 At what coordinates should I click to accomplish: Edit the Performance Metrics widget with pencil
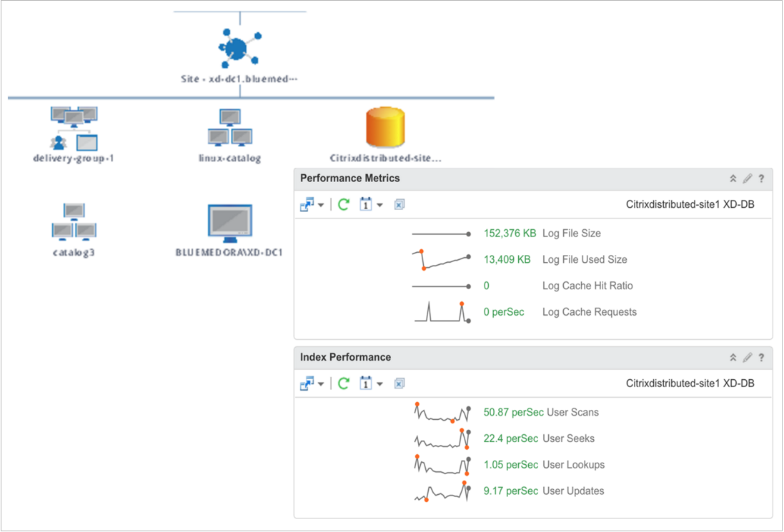pyautogui.click(x=748, y=179)
